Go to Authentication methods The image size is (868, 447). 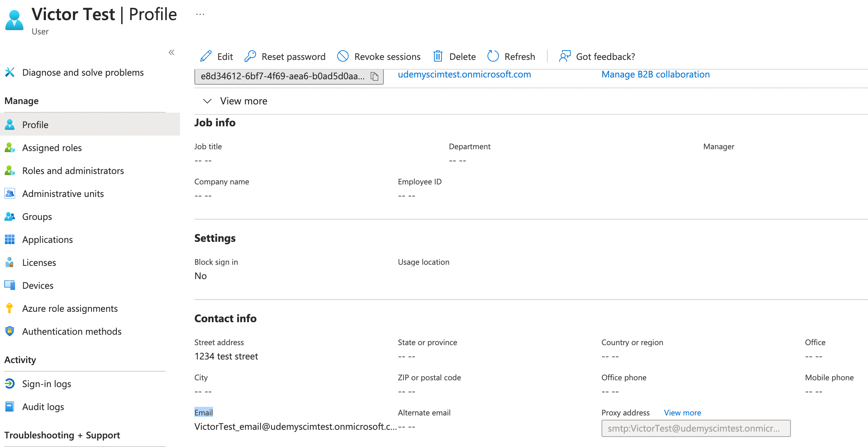coord(72,331)
